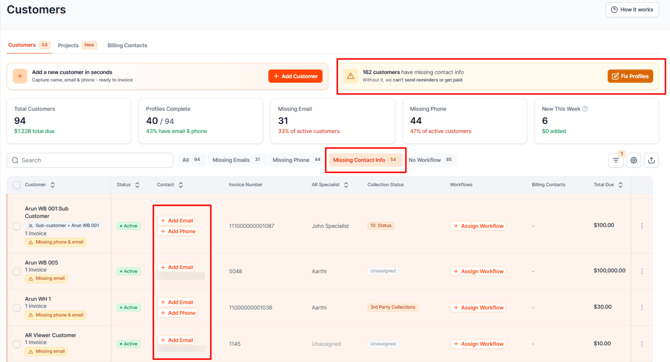Open the Missing Email stat card
The width and height of the screenshot is (670, 362).
pyautogui.click(x=333, y=121)
